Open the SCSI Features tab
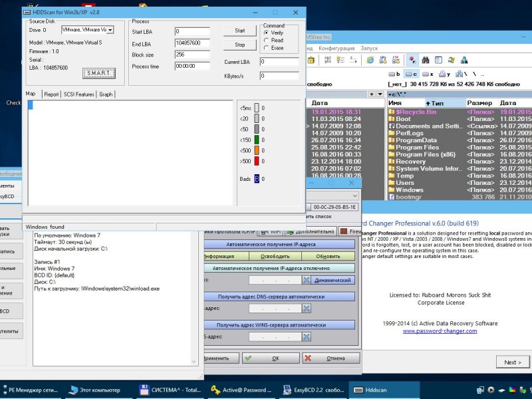This screenshot has width=532, height=399. (x=78, y=94)
